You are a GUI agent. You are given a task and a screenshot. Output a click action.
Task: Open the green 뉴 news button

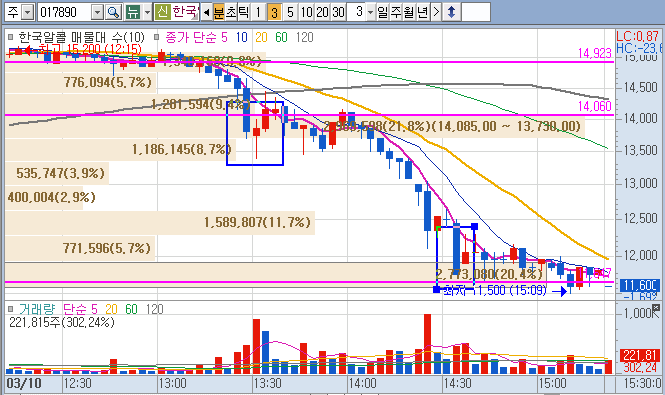point(133,12)
